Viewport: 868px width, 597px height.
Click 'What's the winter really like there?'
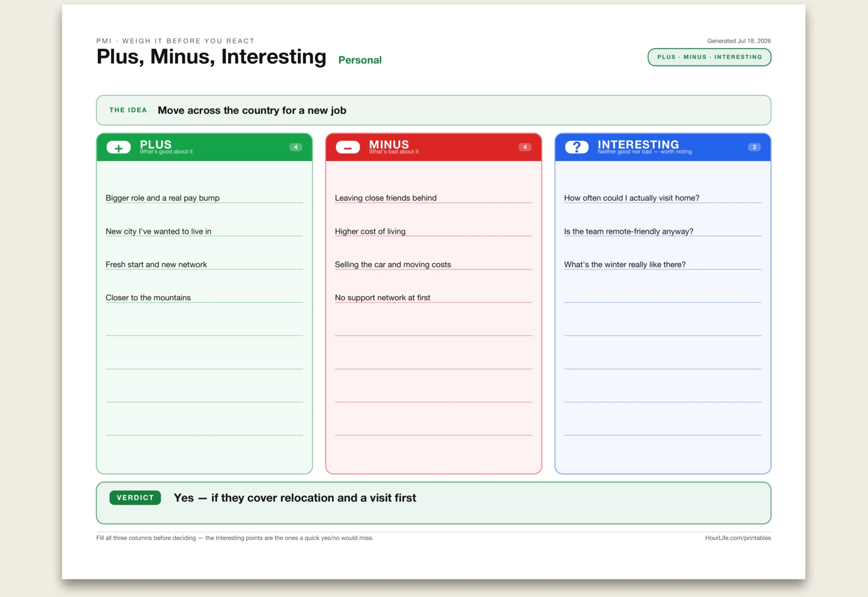(625, 264)
